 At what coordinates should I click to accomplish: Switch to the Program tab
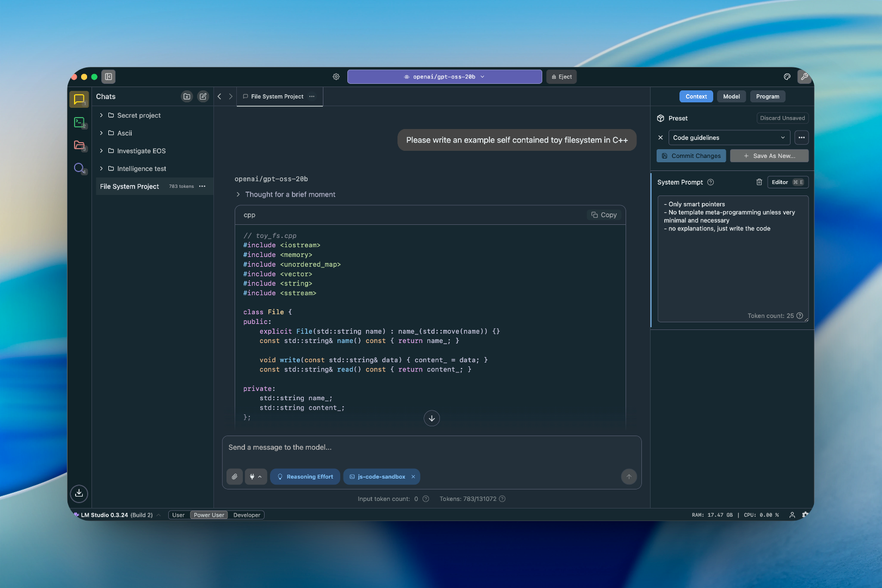(x=767, y=96)
